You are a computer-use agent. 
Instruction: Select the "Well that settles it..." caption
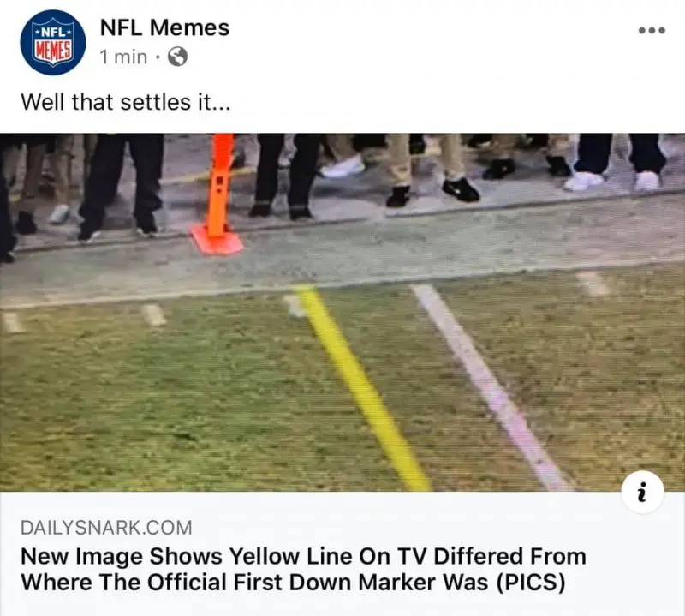(125, 102)
